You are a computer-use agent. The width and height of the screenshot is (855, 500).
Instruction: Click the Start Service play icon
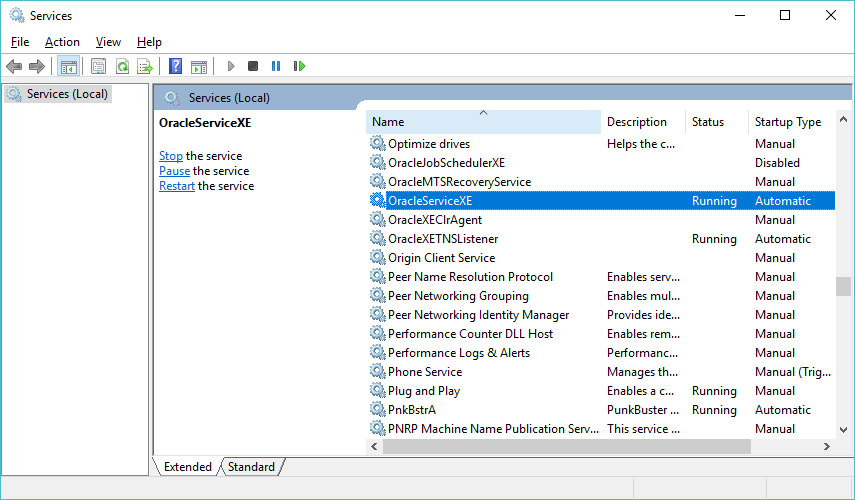pyautogui.click(x=231, y=67)
